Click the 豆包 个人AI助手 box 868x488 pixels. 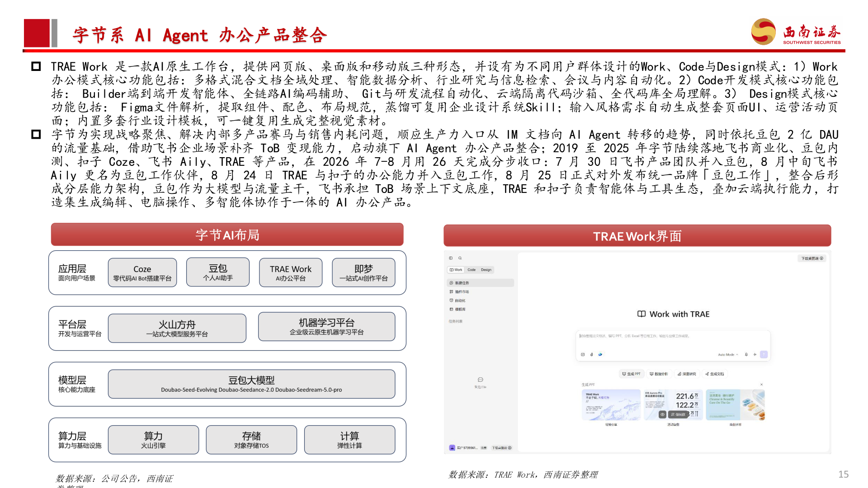(x=218, y=272)
